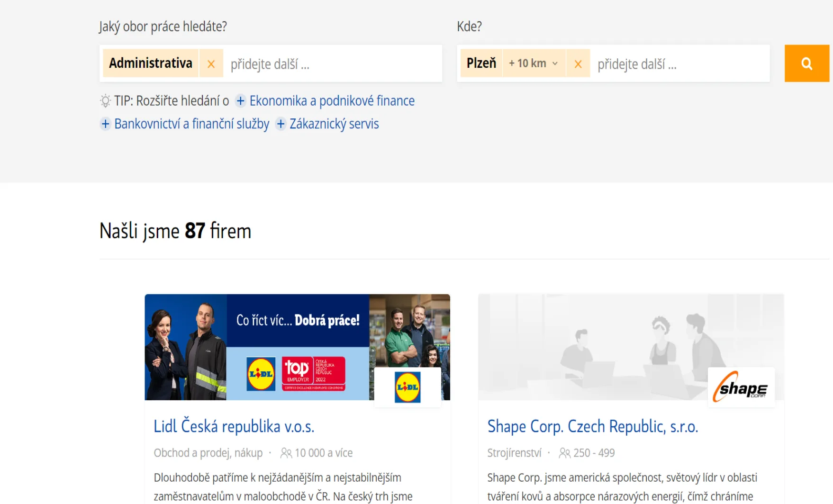
Task: Remove the Plzeň location tag
Action: (578, 63)
